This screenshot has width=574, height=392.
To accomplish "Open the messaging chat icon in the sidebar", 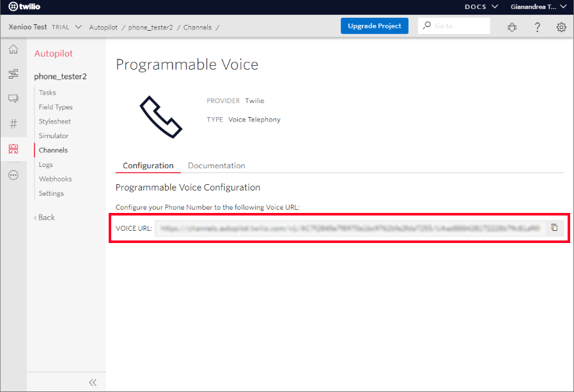I will [13, 98].
